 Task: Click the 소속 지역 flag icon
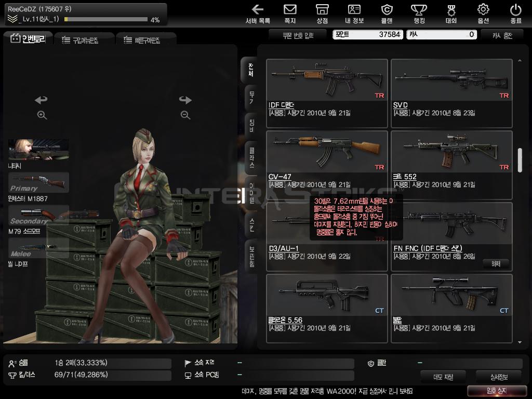pyautogui.click(x=188, y=363)
